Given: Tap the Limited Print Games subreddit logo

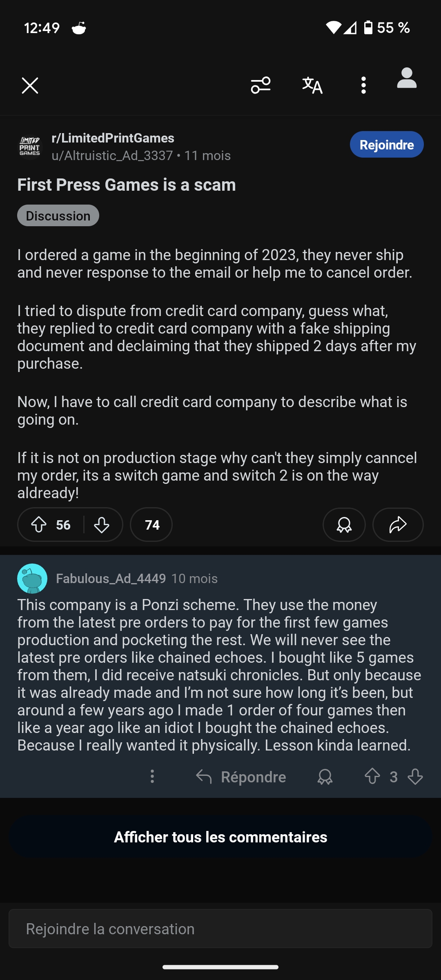Looking at the screenshot, I should pyautogui.click(x=30, y=146).
